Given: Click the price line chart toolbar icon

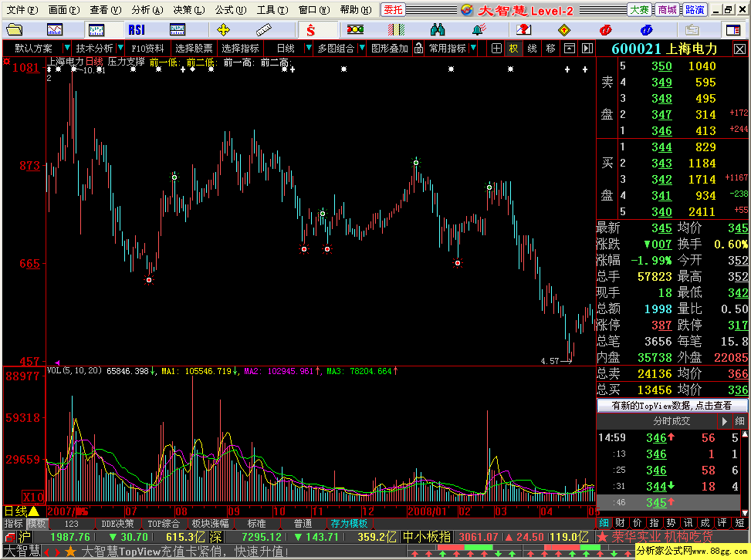Looking at the screenshot, I should 55,30.
